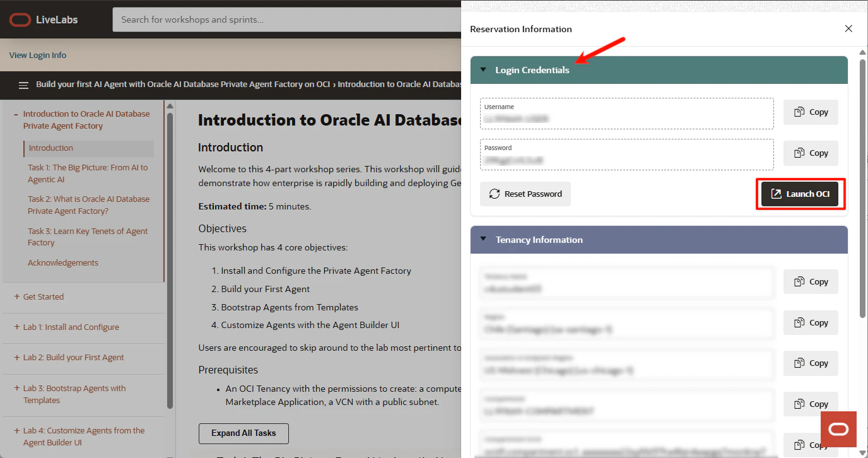Viewport: 868px width, 458px height.
Task: Click 'Build your First Agent' objective text
Action: tap(266, 289)
